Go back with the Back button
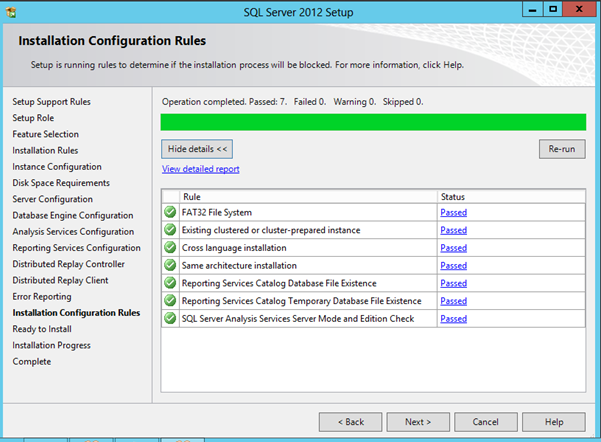Screen dimensions: 601x442 click(349, 422)
